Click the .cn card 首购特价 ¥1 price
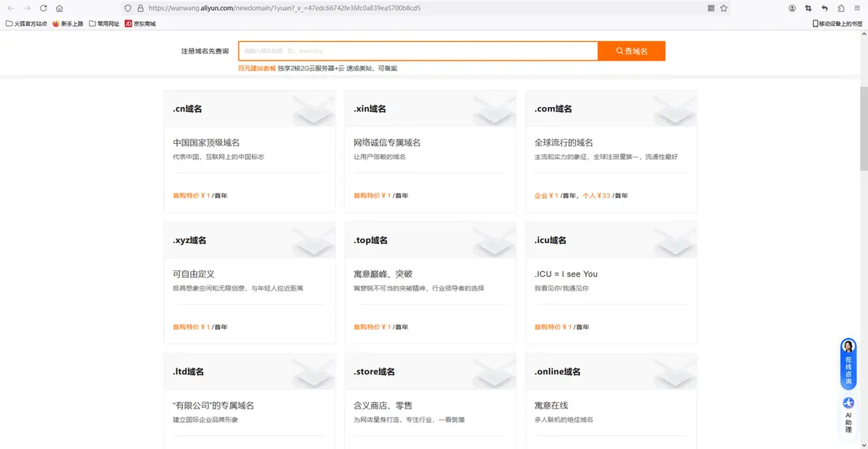 click(x=191, y=196)
